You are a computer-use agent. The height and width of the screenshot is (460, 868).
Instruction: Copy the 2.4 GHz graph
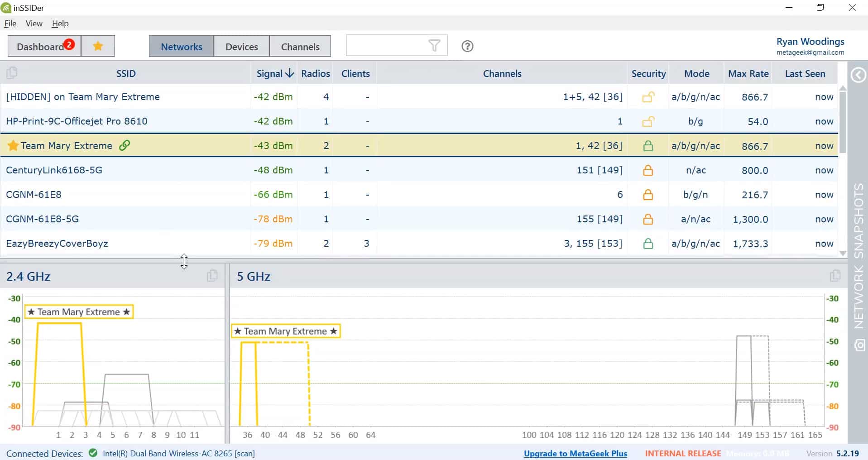coord(212,276)
